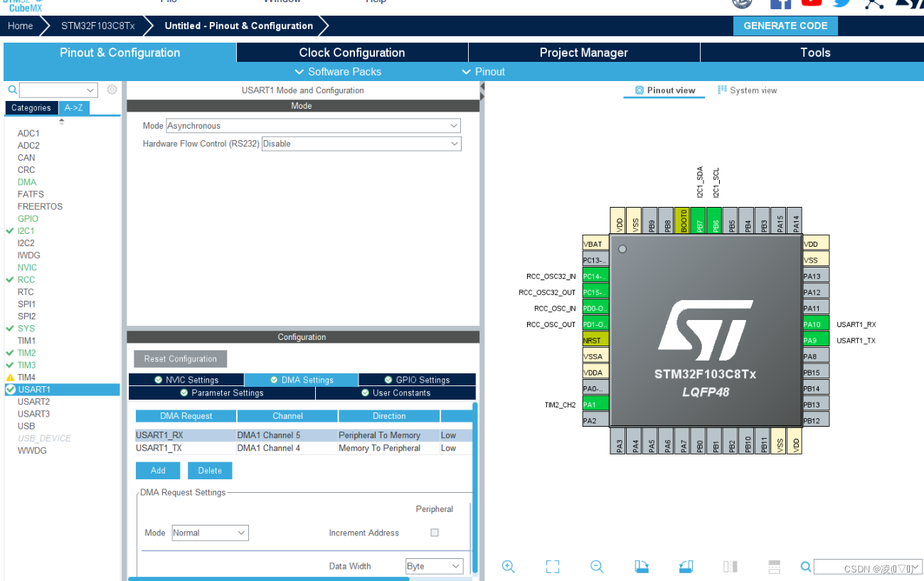Click the STM32F103C8Tx breadcrumb
The image size is (924, 581).
coord(97,26)
